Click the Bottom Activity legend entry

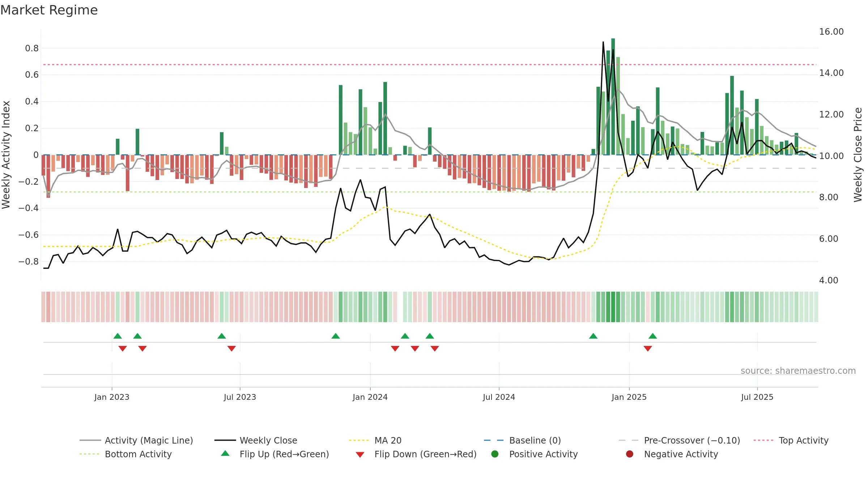(125, 454)
